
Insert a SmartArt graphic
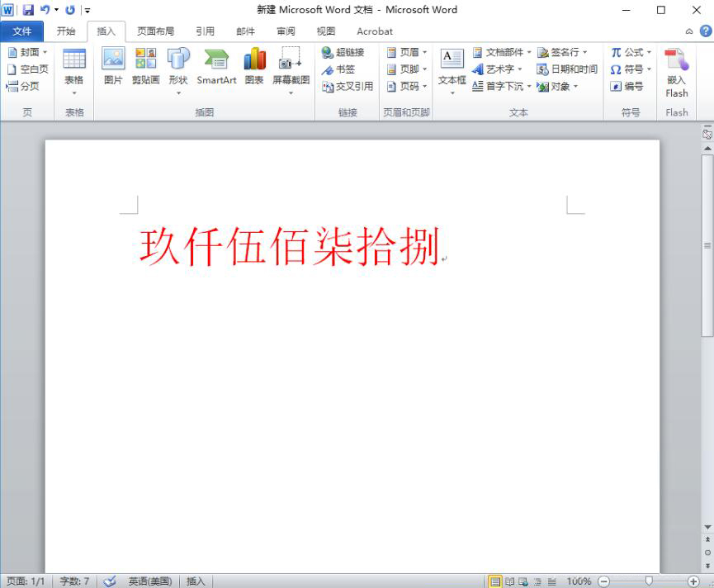(x=216, y=66)
